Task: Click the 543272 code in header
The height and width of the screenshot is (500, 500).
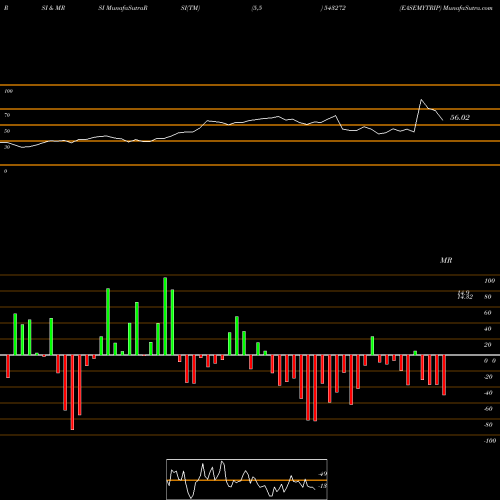Action: tap(334, 8)
